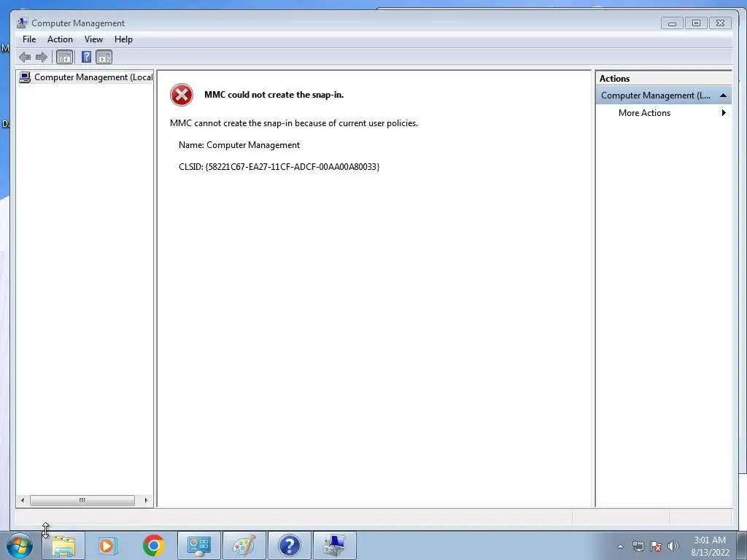
Task: Expand the More Actions submenu arrow
Action: (x=724, y=113)
